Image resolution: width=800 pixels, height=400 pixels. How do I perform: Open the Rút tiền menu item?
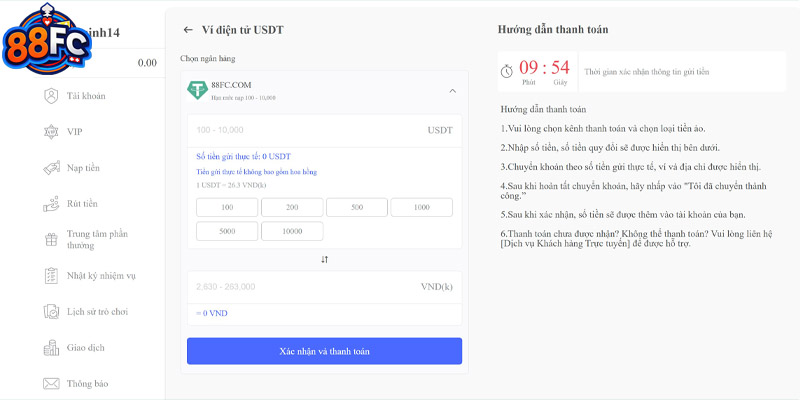tap(82, 204)
